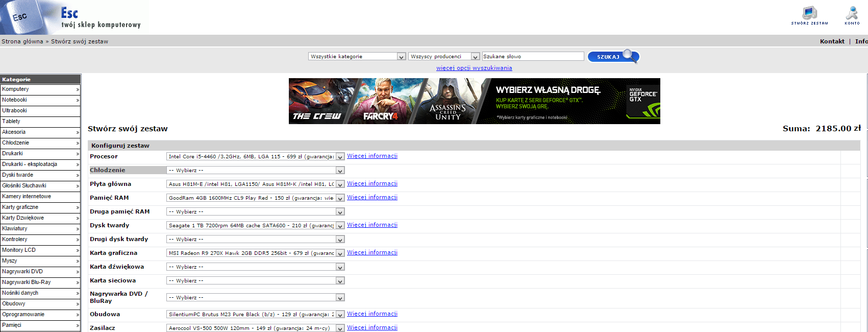Open the Komputery category

(x=40, y=89)
